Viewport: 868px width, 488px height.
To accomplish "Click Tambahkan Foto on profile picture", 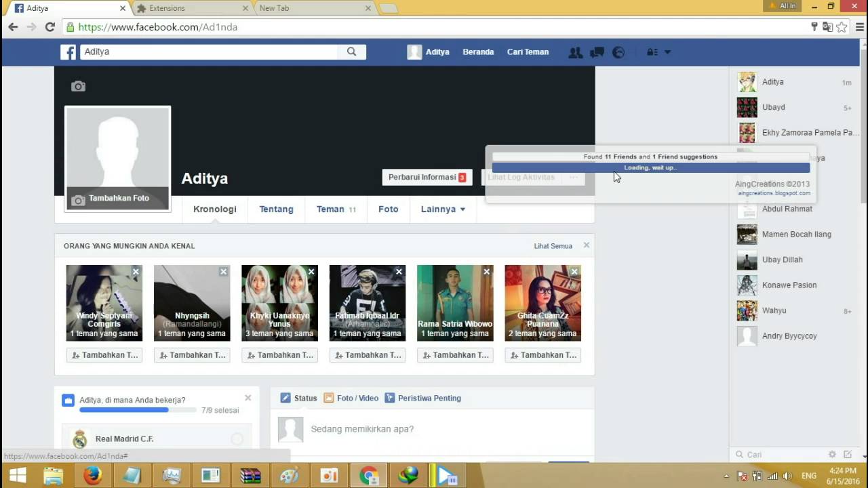I will coord(118,198).
